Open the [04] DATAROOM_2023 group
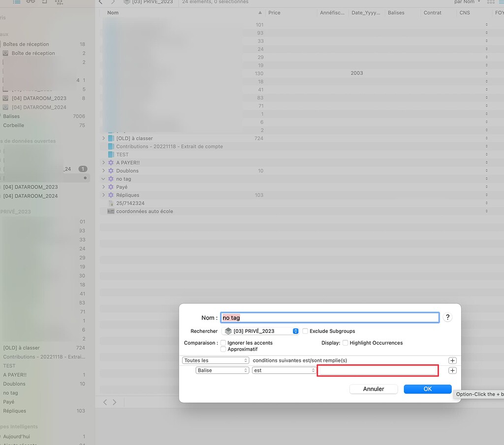Viewport: 504px width, 445px height. click(x=39, y=98)
